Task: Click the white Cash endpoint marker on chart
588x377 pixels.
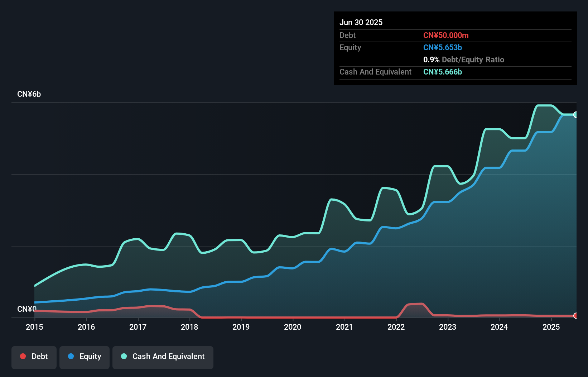Action: click(575, 115)
